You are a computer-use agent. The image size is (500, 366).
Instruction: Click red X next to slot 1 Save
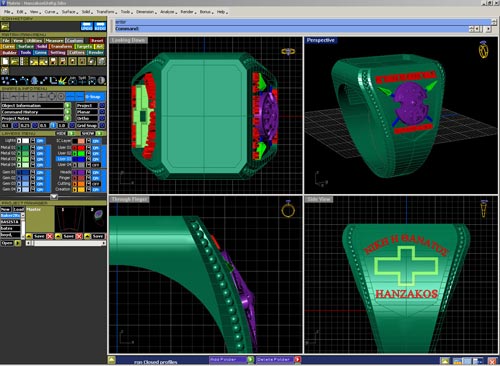79,236
